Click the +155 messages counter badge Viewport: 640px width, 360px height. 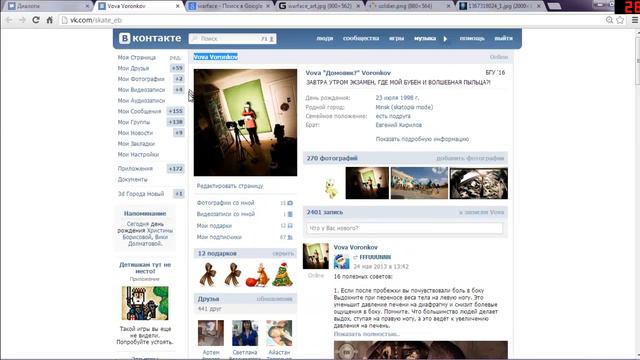click(176, 111)
